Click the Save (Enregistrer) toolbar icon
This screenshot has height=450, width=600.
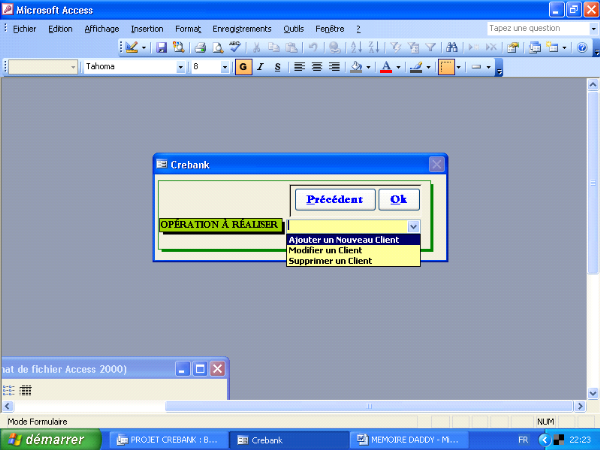point(162,47)
